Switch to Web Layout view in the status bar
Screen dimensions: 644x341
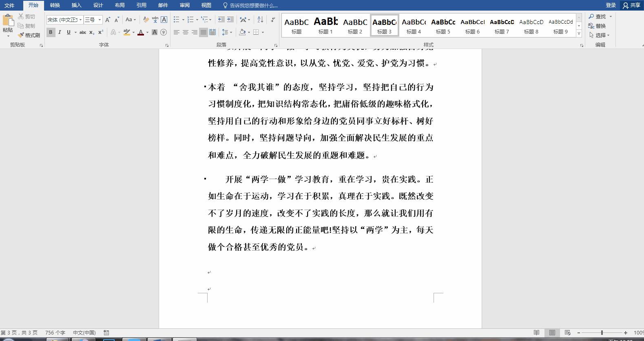pyautogui.click(x=567, y=333)
